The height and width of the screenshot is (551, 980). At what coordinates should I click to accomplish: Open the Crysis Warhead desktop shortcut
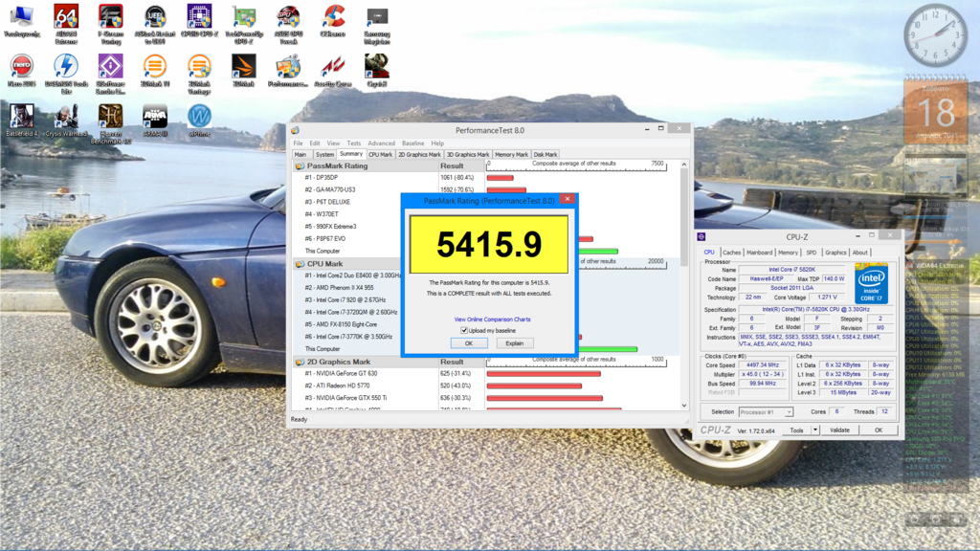click(66, 120)
